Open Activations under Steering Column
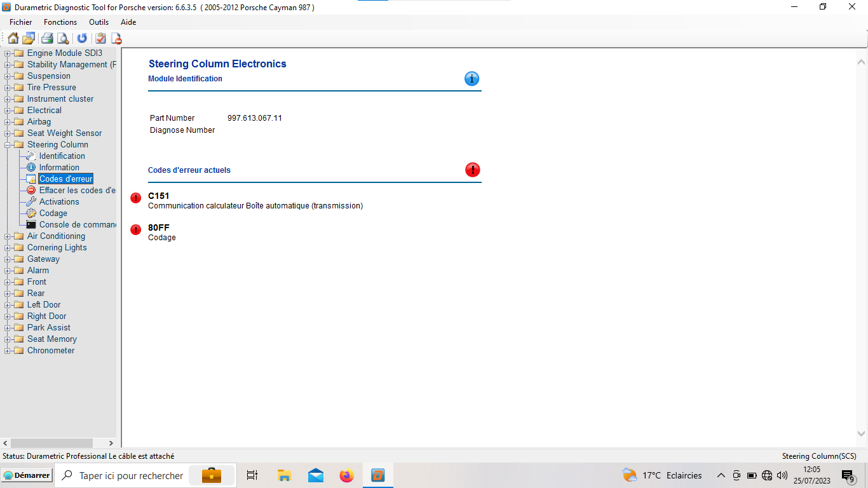 pos(59,201)
